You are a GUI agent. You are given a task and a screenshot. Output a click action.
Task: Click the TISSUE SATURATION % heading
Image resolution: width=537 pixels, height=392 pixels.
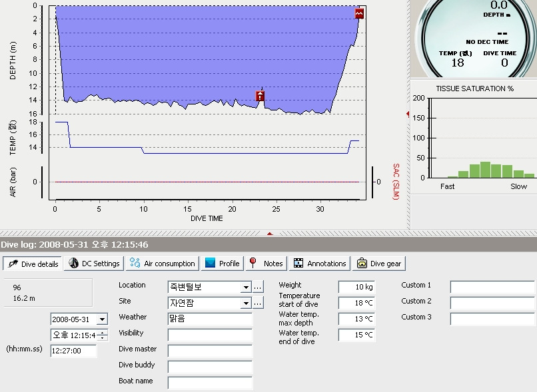click(474, 89)
